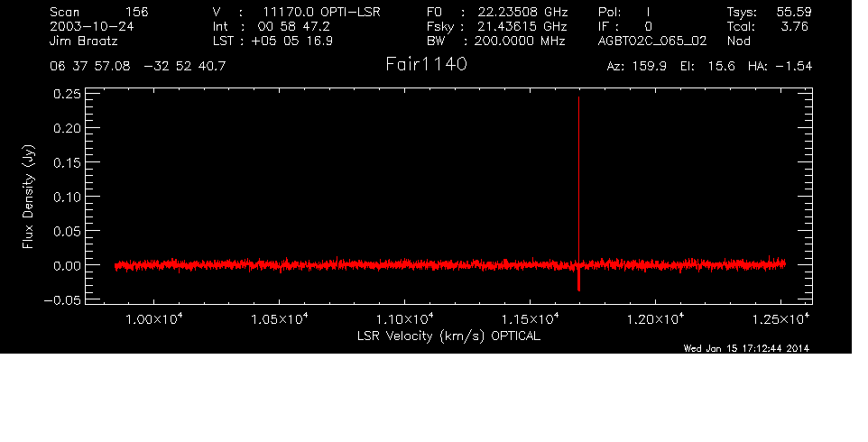Click the Nod procedure label
The width and height of the screenshot is (868, 442).
point(738,41)
